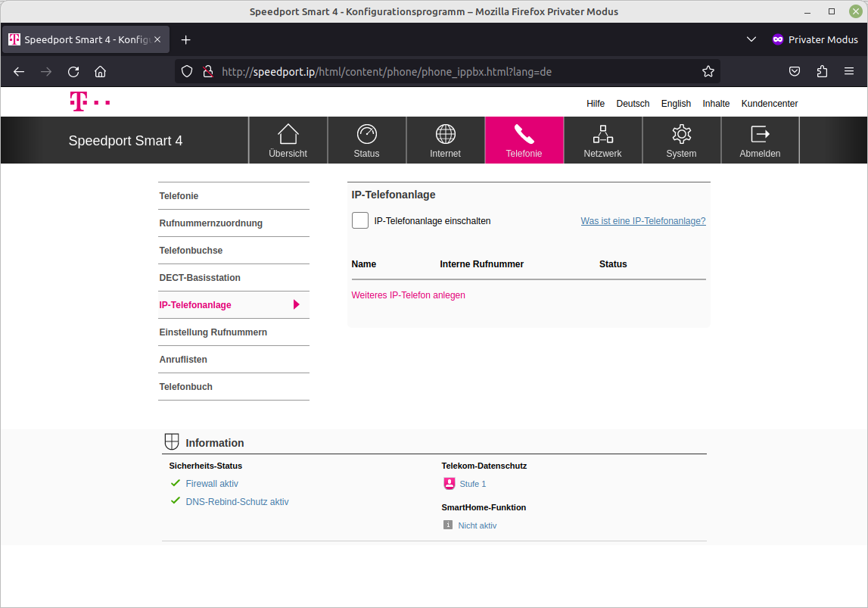Click the Telekom-Datenschutz Stufe 1 icon

click(449, 483)
